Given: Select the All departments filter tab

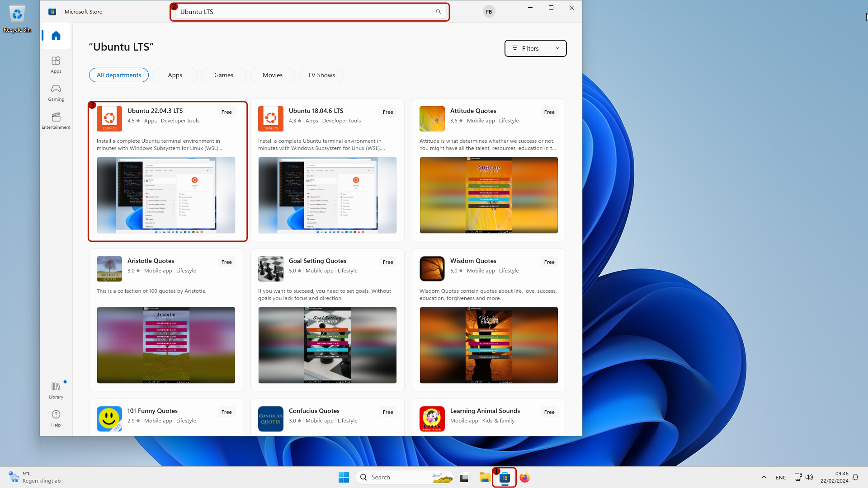Looking at the screenshot, I should pyautogui.click(x=118, y=75).
